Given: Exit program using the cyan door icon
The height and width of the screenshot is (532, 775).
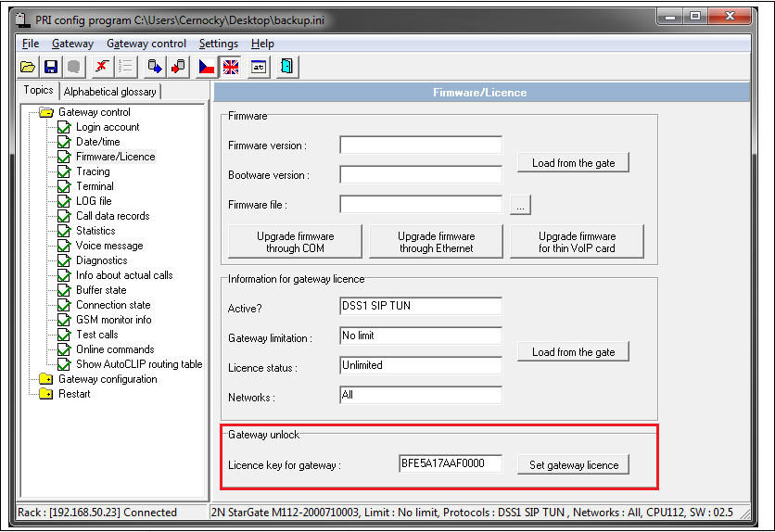Looking at the screenshot, I should point(287,67).
